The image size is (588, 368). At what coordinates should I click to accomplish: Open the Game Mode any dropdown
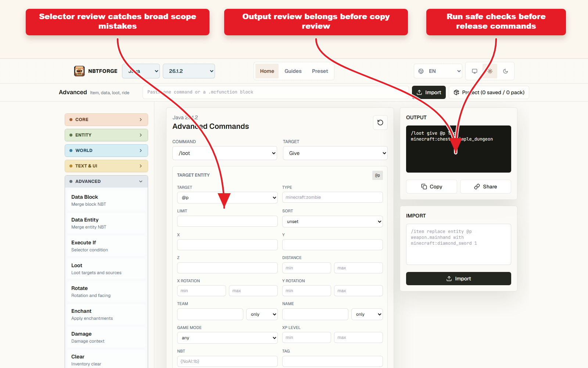click(227, 338)
